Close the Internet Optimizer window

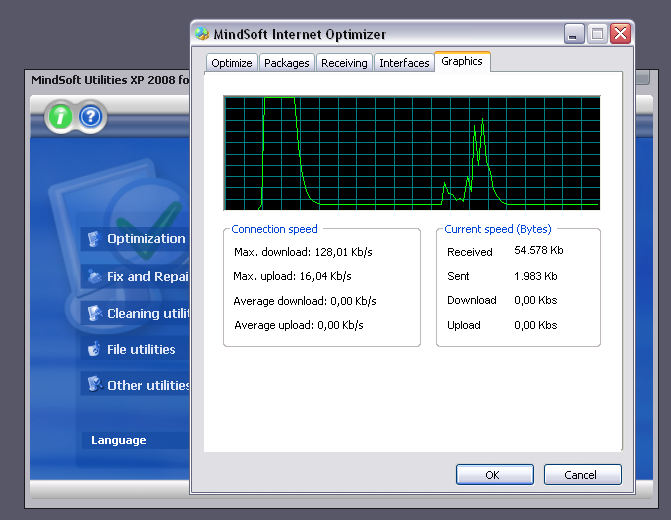[621, 33]
